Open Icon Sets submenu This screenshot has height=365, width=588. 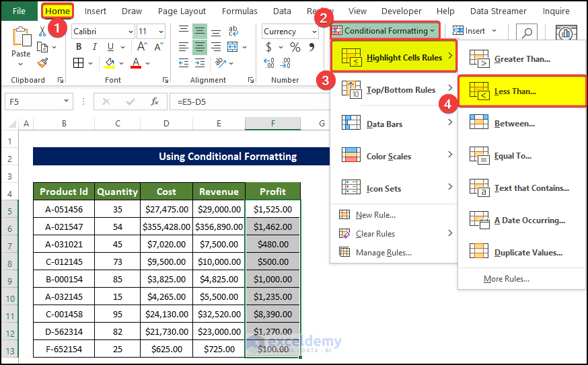pos(394,188)
